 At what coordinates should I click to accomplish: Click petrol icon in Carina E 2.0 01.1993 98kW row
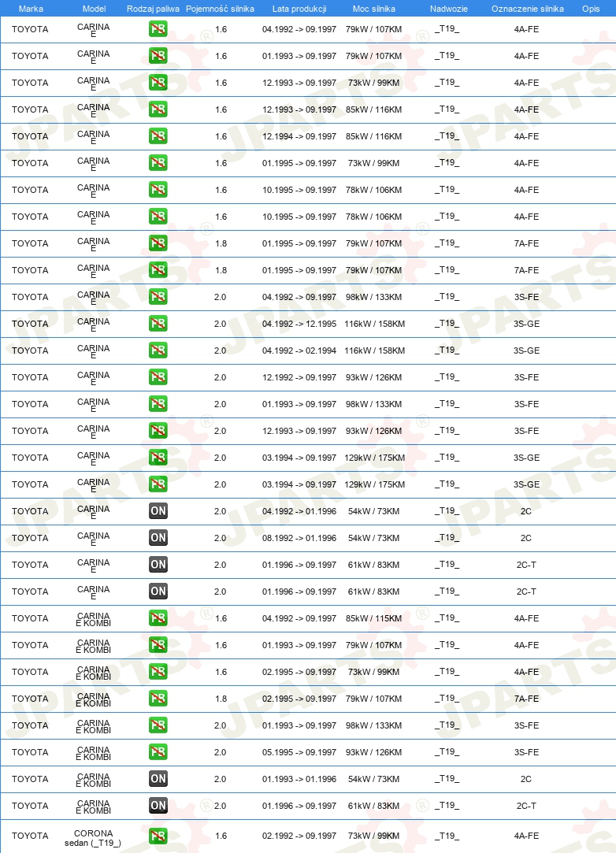158,403
